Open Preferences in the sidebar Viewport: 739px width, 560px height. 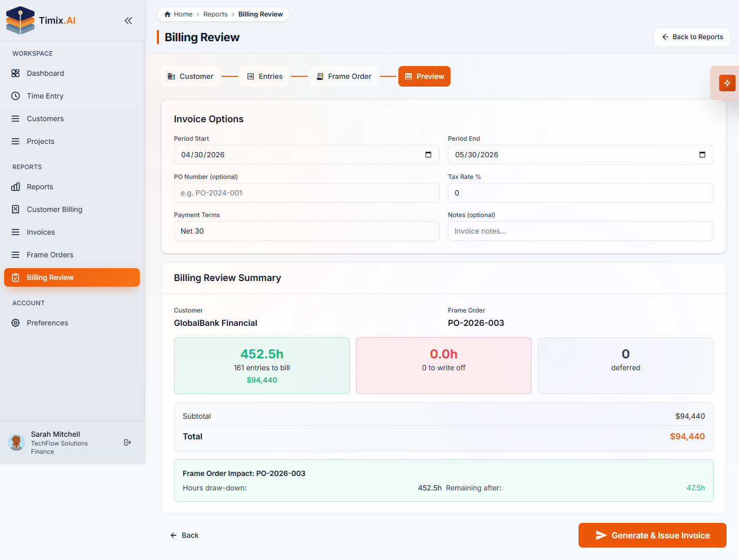tap(72, 323)
